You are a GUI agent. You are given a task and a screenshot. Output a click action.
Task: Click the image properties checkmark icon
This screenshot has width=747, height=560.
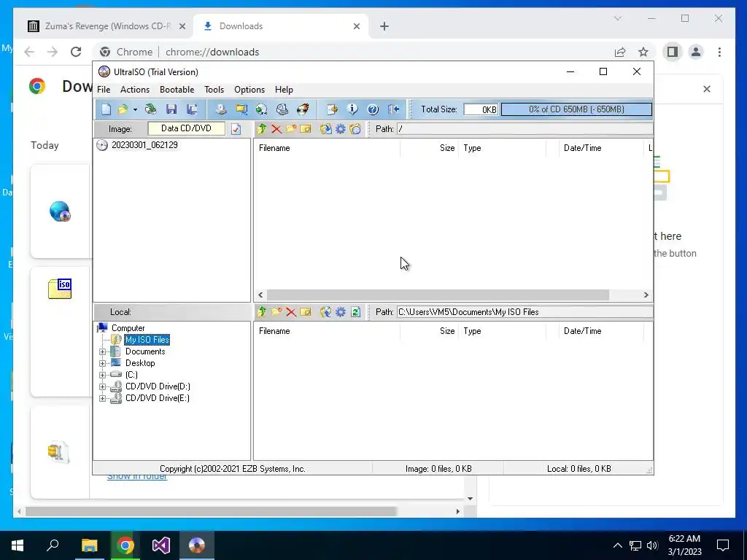[236, 129]
